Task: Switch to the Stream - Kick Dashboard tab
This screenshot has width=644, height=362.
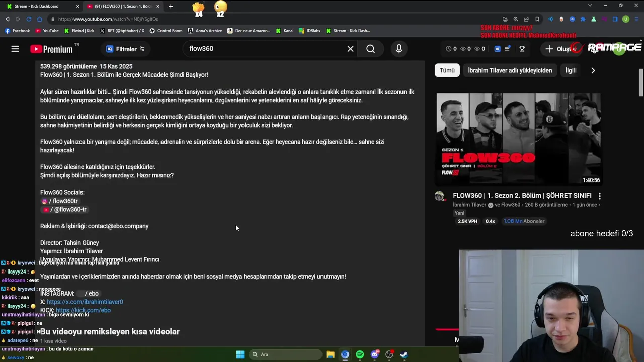Action: click(x=41, y=6)
